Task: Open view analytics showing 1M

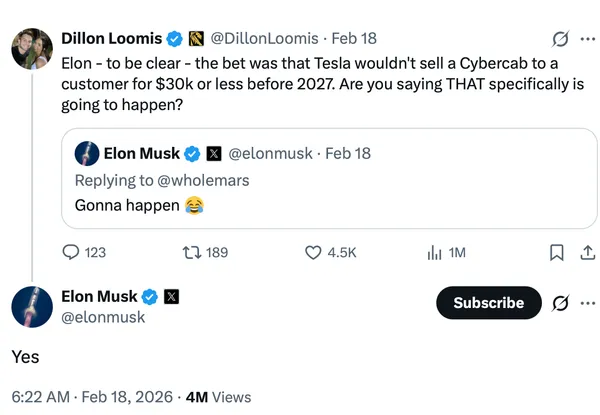Action: (x=435, y=253)
